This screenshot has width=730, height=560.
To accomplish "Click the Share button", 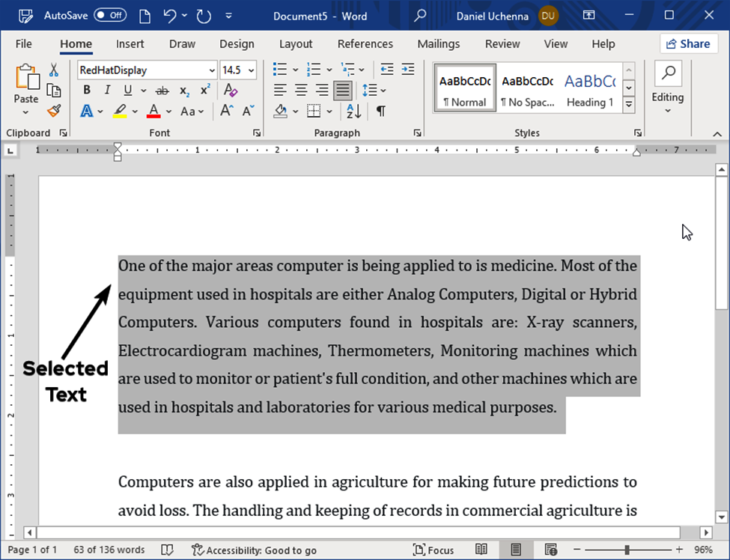I will pyautogui.click(x=688, y=43).
